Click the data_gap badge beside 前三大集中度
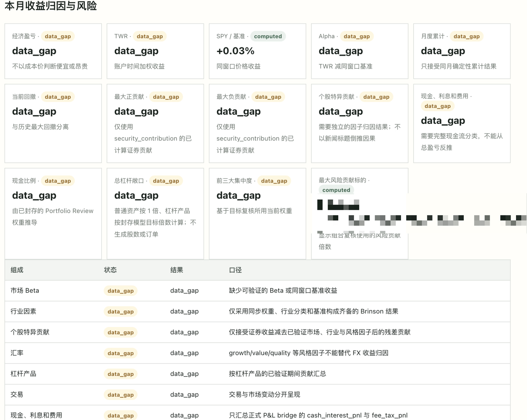The image size is (527, 420). (274, 181)
